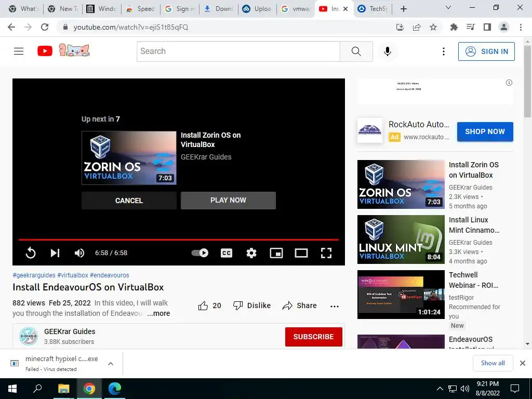Click SIGN IN button
The height and width of the screenshot is (399, 532).
[486, 51]
